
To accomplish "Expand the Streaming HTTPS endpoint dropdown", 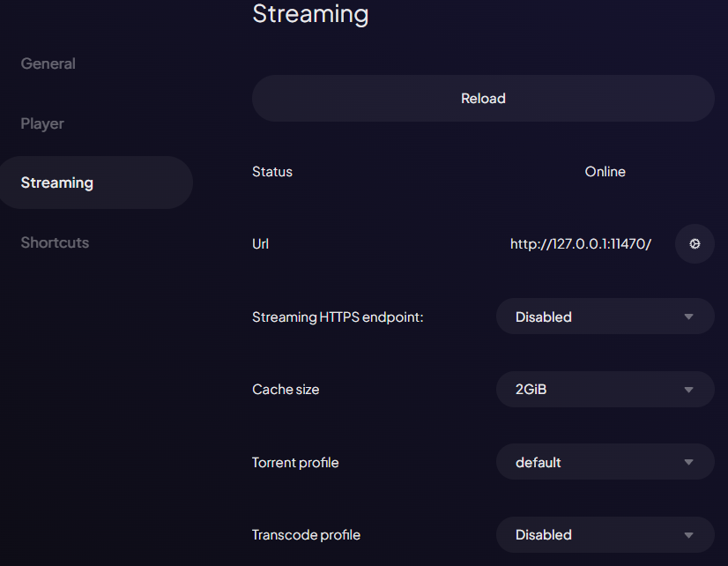I will [x=605, y=316].
